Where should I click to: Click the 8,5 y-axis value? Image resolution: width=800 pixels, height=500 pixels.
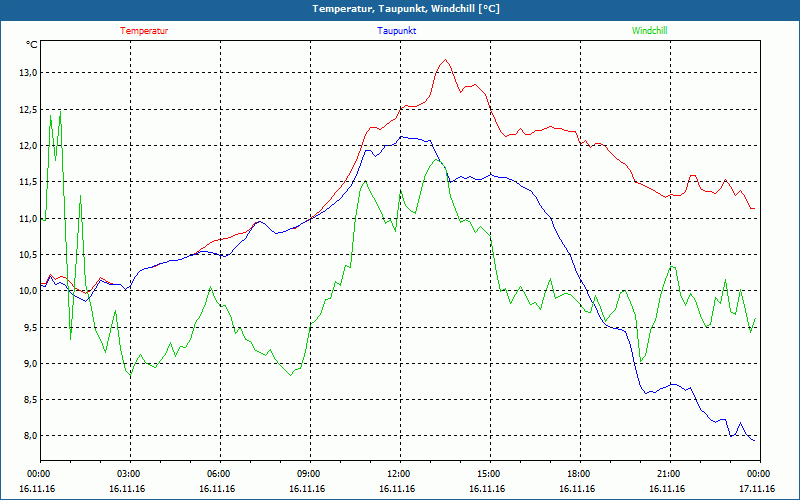31,399
